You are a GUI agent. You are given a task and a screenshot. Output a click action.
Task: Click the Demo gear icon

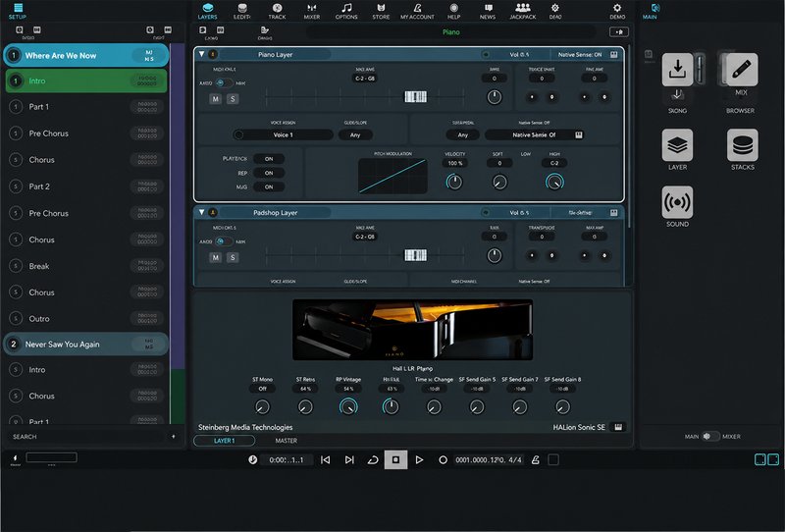617,11
